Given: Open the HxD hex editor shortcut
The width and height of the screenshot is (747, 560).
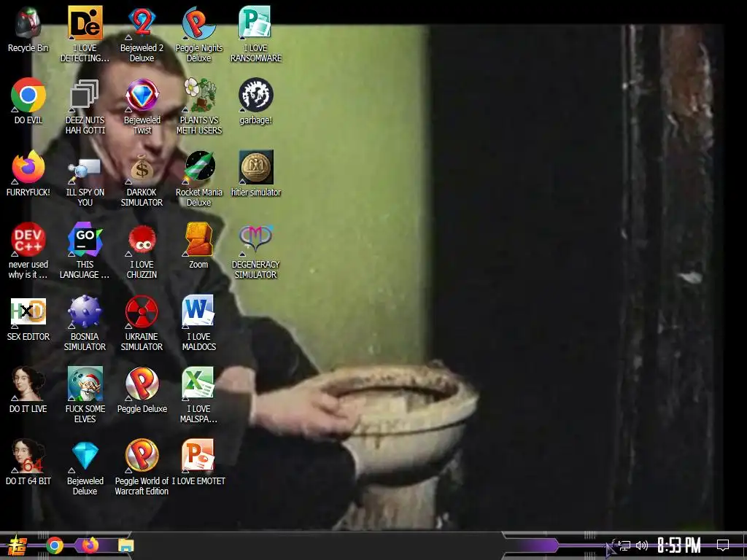Looking at the screenshot, I should (28, 311).
